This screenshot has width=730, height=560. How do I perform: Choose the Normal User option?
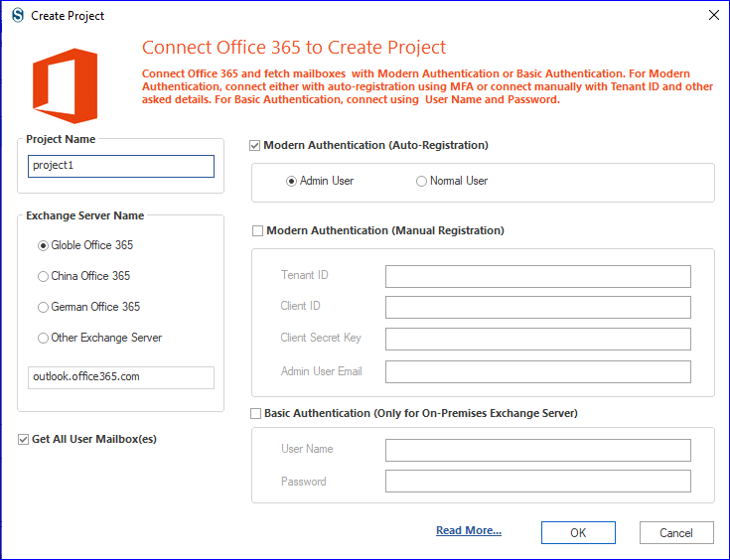[452, 181]
